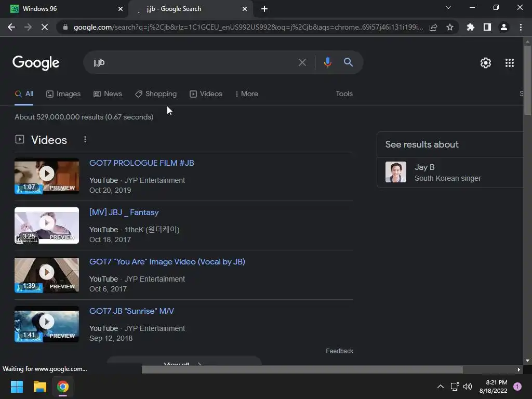Image resolution: width=532 pixels, height=399 pixels.
Task: Open the Jay B South Korean singer result
Action: 450,172
